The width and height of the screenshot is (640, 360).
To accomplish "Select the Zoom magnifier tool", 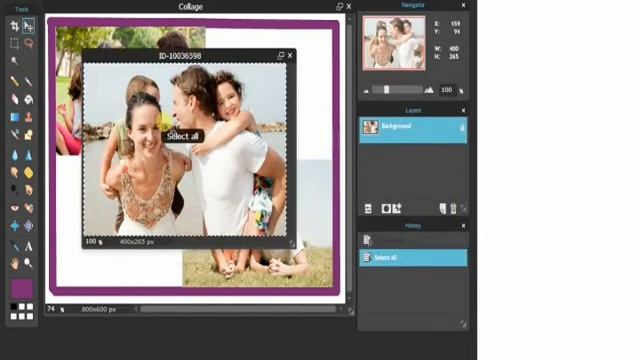I will (x=29, y=264).
